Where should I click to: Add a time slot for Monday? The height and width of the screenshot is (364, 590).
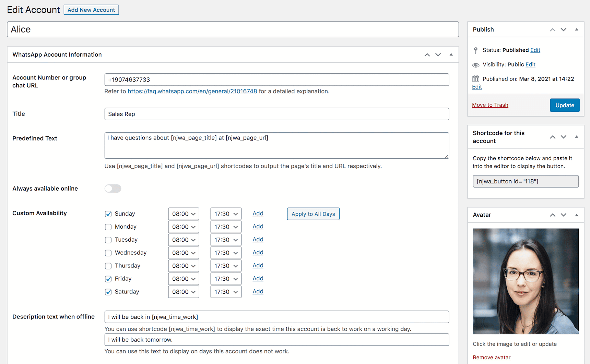click(x=258, y=227)
